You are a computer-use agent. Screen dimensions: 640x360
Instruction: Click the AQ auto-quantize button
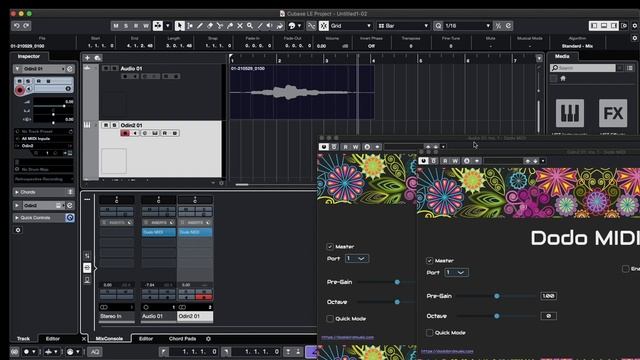click(95, 351)
